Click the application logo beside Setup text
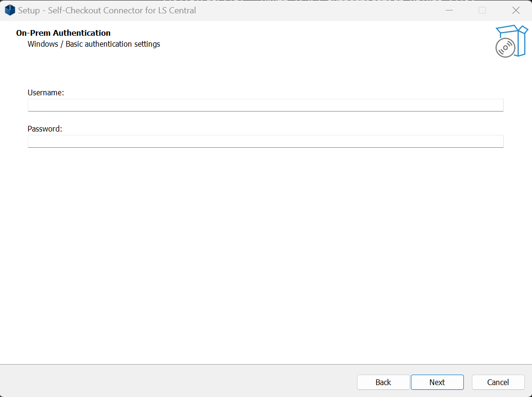Image resolution: width=532 pixels, height=397 pixels. (10, 10)
